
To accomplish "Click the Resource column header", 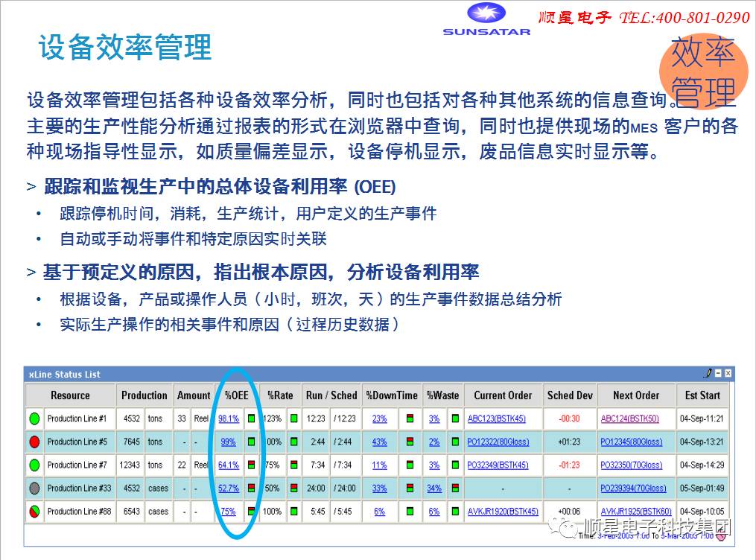I will 70,395.
